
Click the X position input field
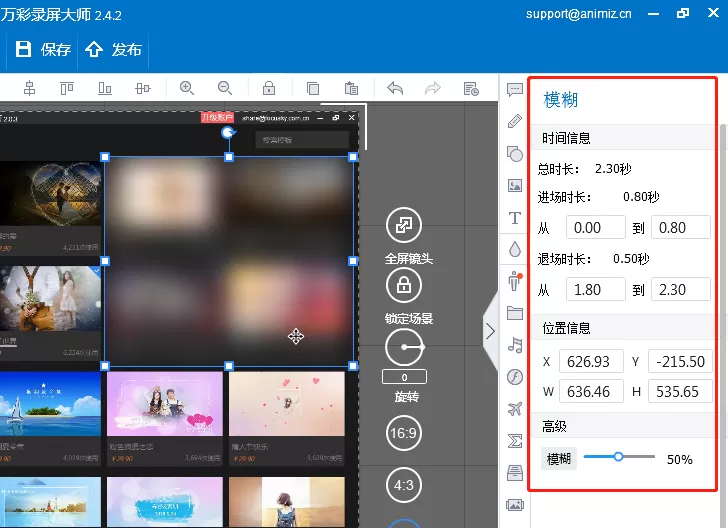[x=591, y=361]
